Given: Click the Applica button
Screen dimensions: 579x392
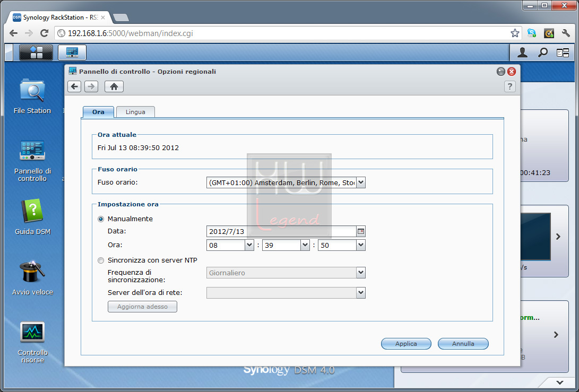Looking at the screenshot, I should tap(406, 344).
